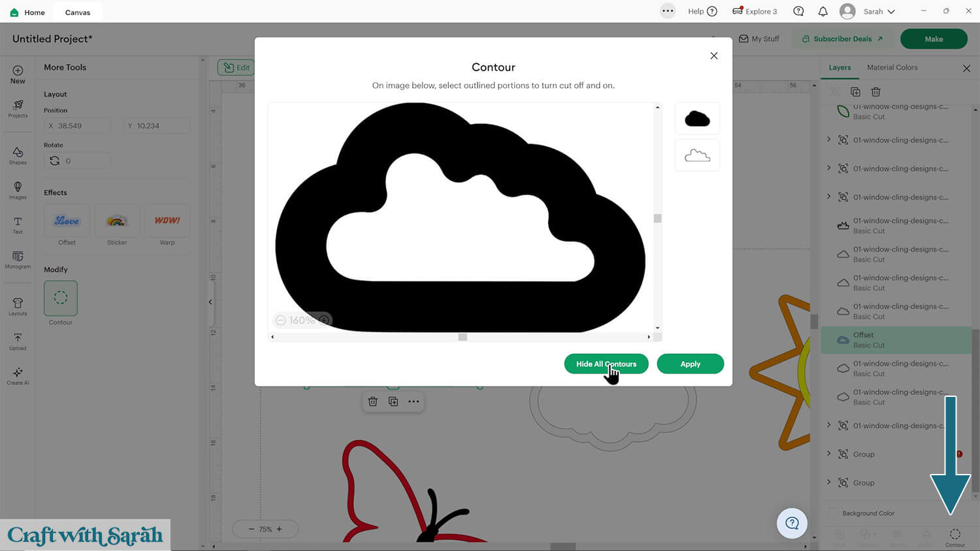
Task: Click the Rotate field showing 0
Action: [x=77, y=161]
